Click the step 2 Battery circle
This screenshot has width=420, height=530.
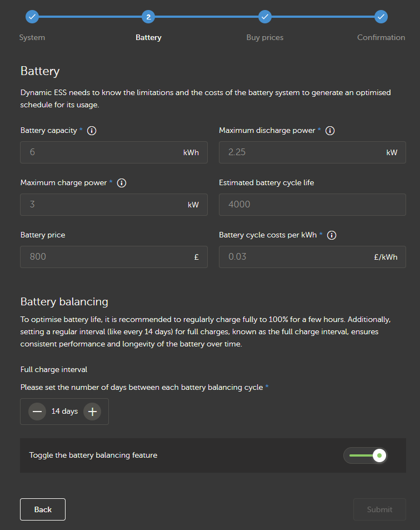click(148, 17)
